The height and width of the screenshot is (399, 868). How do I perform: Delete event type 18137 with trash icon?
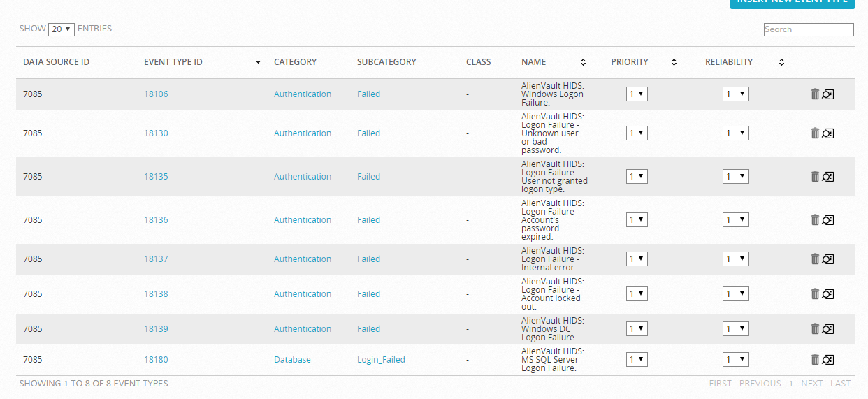coord(815,259)
